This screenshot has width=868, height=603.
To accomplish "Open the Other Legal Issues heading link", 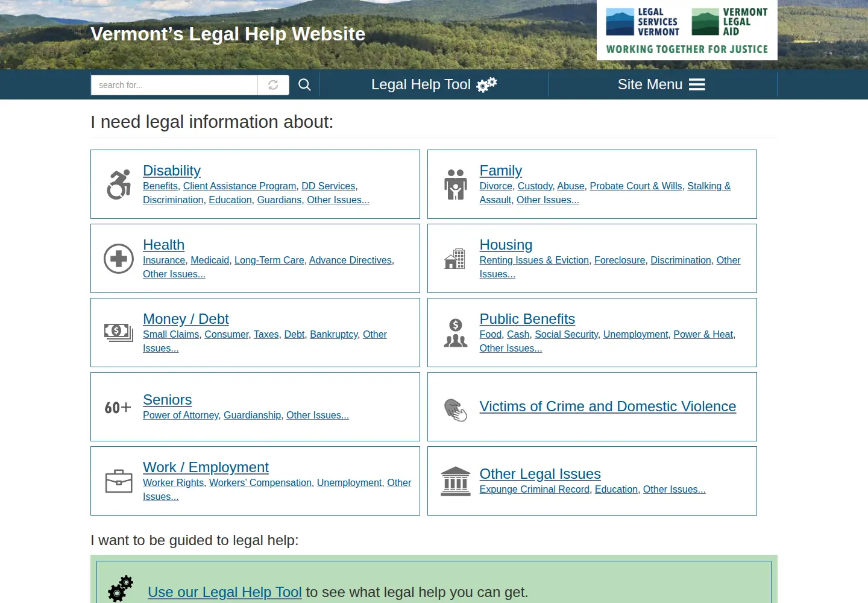I will coord(540,474).
